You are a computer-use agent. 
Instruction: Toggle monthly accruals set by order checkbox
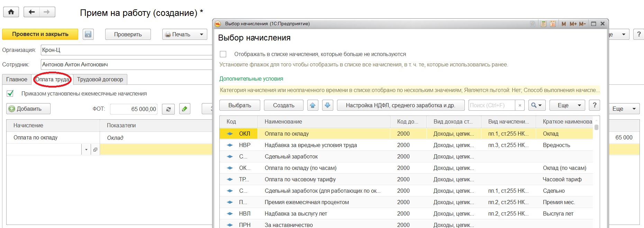point(10,93)
